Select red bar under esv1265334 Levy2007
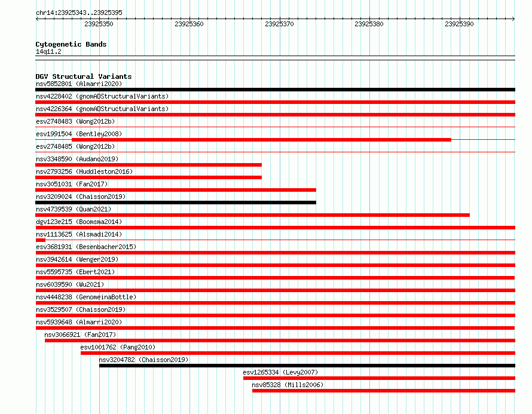Screen dimensions: 532x414 [x=379, y=378]
